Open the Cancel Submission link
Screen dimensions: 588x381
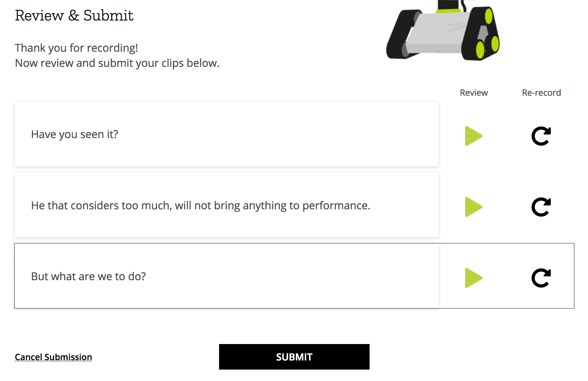tap(53, 357)
